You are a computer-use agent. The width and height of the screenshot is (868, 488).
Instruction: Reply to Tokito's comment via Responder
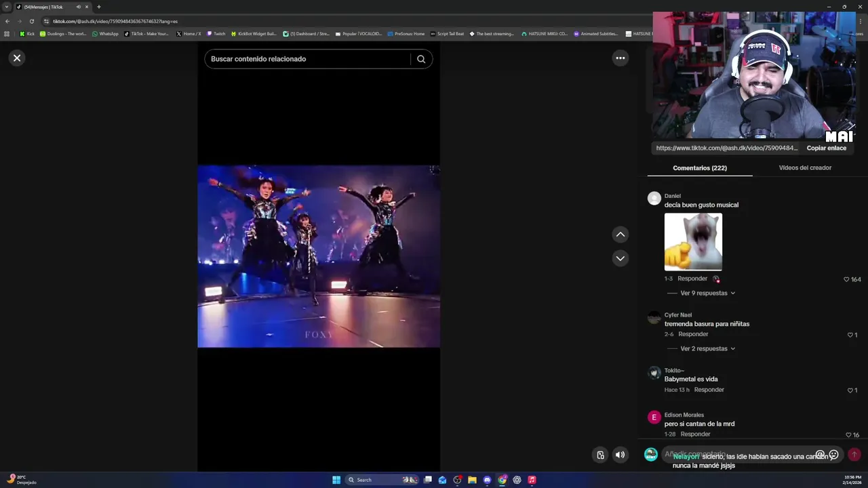point(709,390)
